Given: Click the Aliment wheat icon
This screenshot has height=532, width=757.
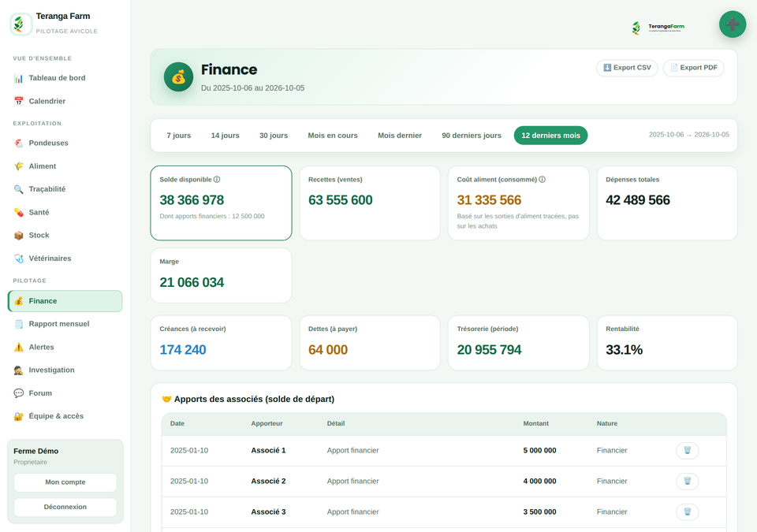Looking at the screenshot, I should [x=18, y=166].
